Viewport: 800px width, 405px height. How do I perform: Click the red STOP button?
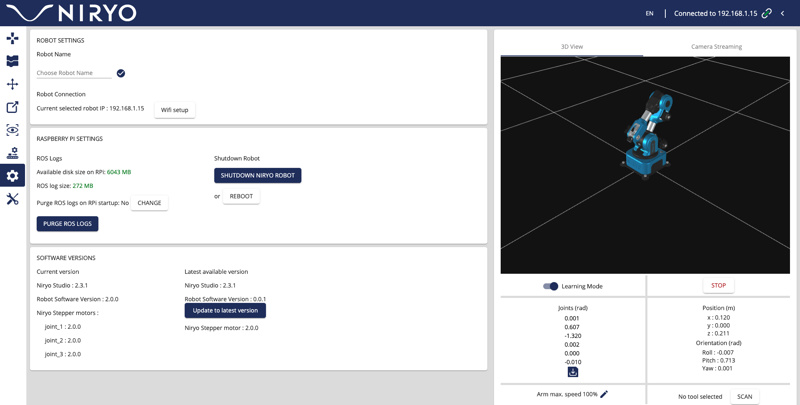[x=718, y=286]
